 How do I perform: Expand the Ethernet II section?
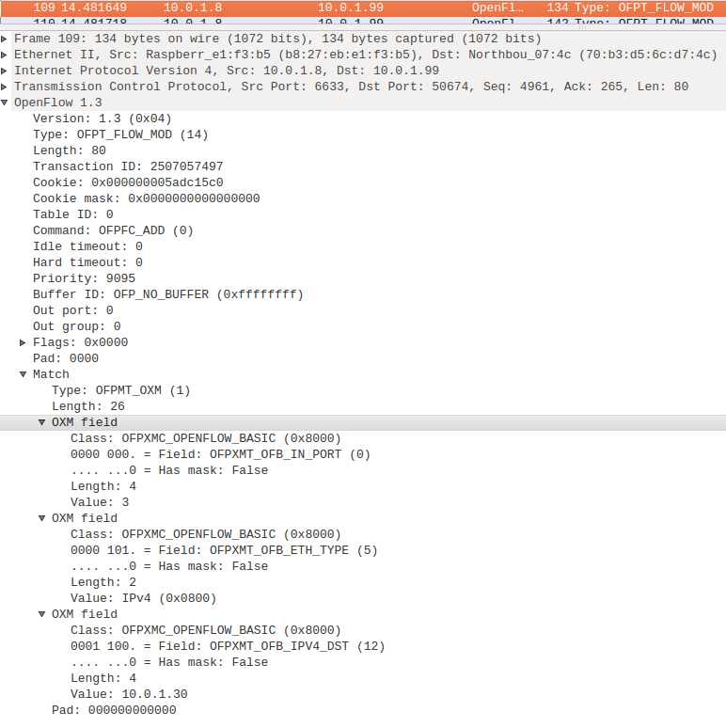(x=6, y=55)
